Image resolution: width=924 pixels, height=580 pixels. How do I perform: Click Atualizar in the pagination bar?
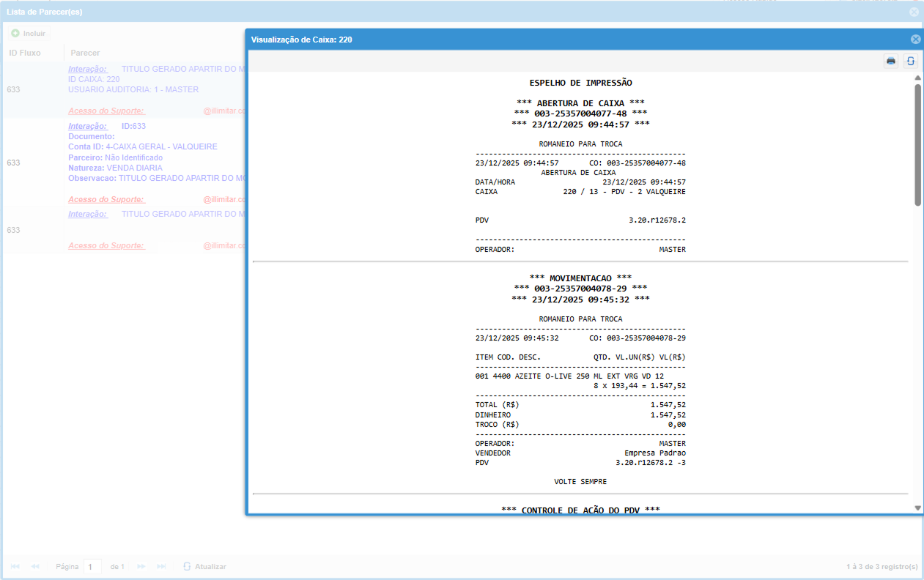click(204, 567)
